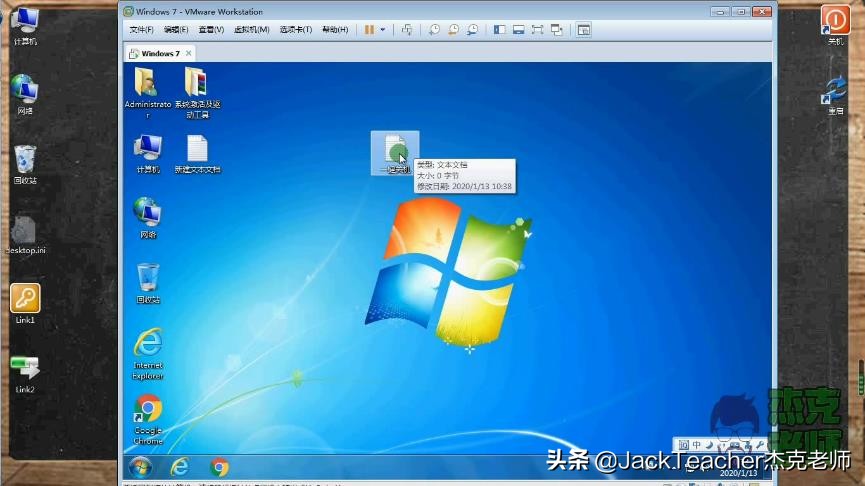Select the 新建文本文档 file icon
865x486 pixels.
(x=197, y=154)
